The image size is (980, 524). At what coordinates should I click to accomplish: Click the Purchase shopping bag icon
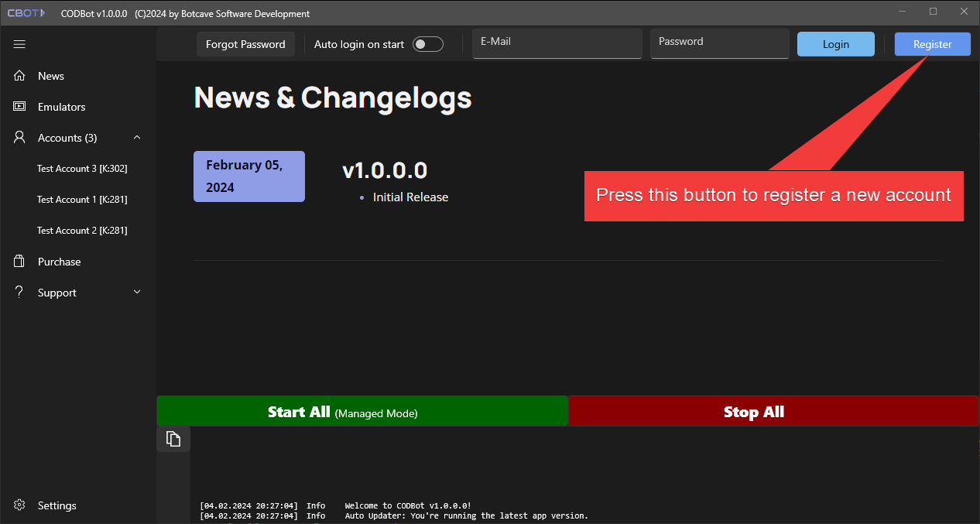[20, 262]
